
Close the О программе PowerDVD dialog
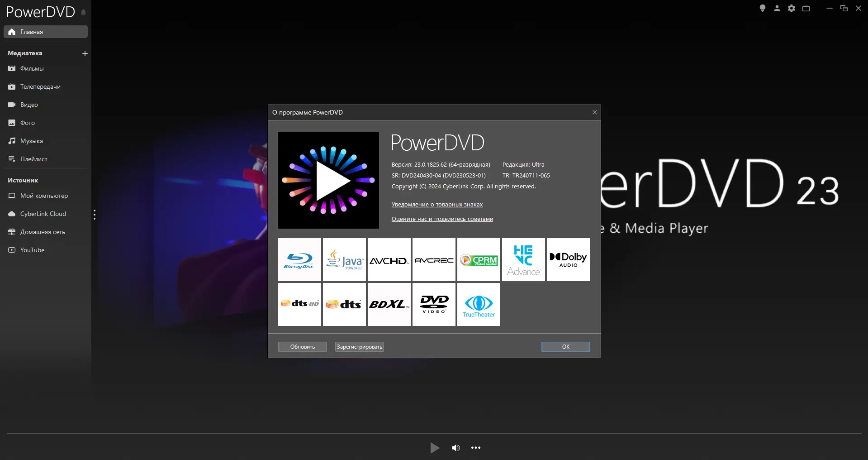595,112
